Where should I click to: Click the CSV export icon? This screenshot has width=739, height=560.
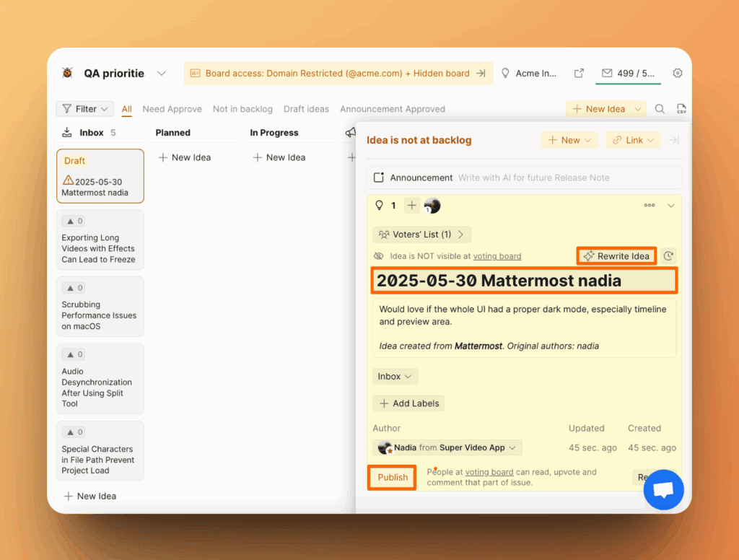point(681,109)
